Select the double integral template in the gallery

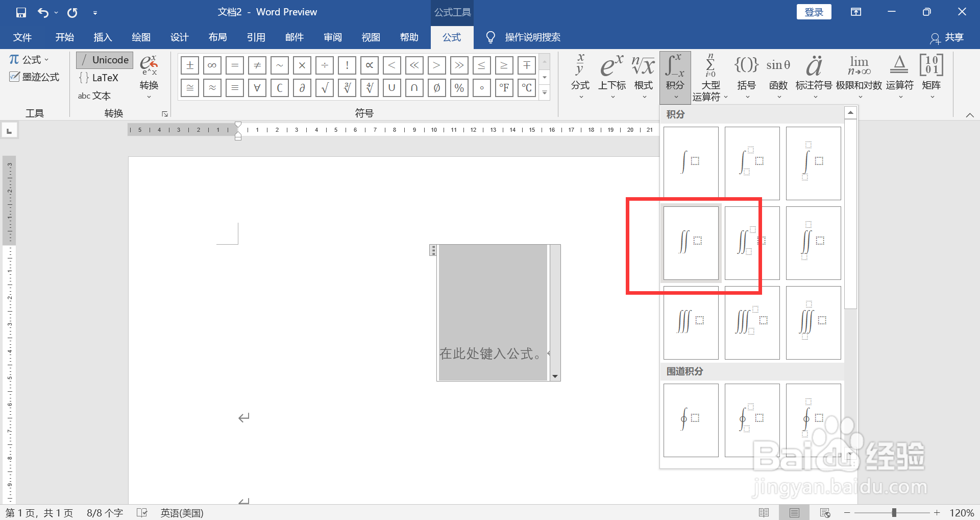click(x=690, y=243)
